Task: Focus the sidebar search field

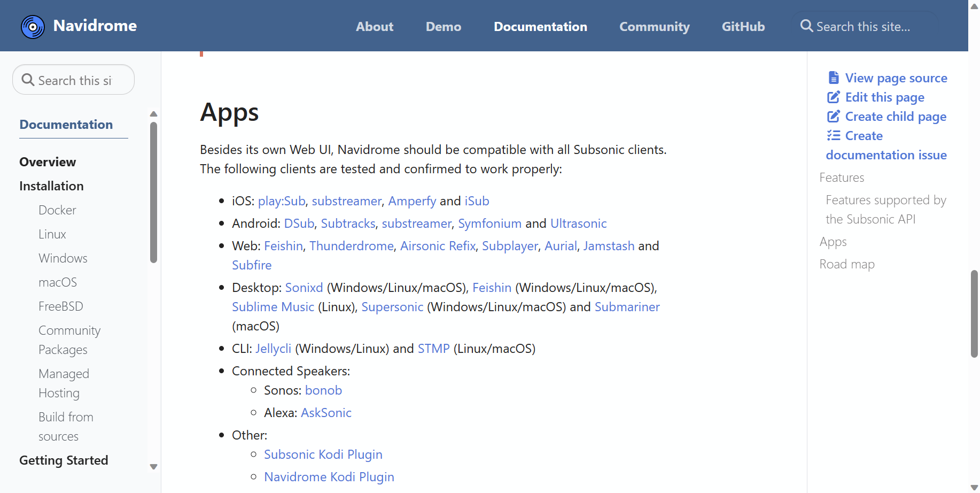Action: [73, 80]
